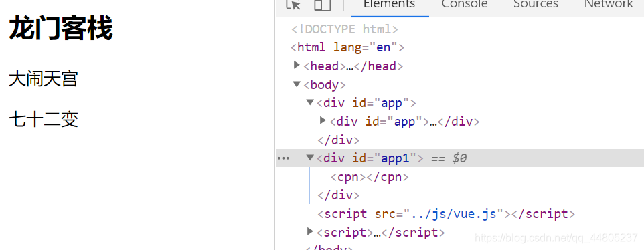Click the three-dots icon beside app1 row

[283, 158]
